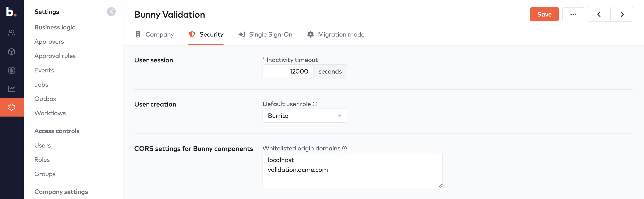Click the User session section label
This screenshot has width=644, height=199.
point(154,60)
